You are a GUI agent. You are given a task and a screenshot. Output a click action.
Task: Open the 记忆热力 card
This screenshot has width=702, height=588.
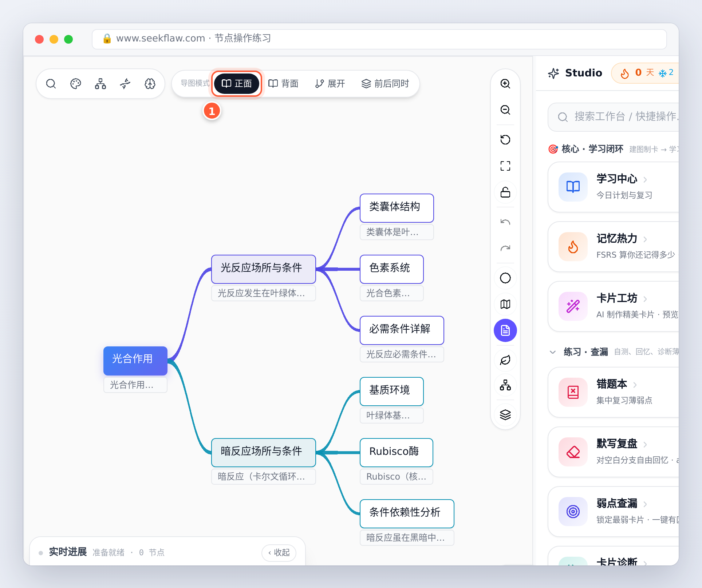(613, 247)
